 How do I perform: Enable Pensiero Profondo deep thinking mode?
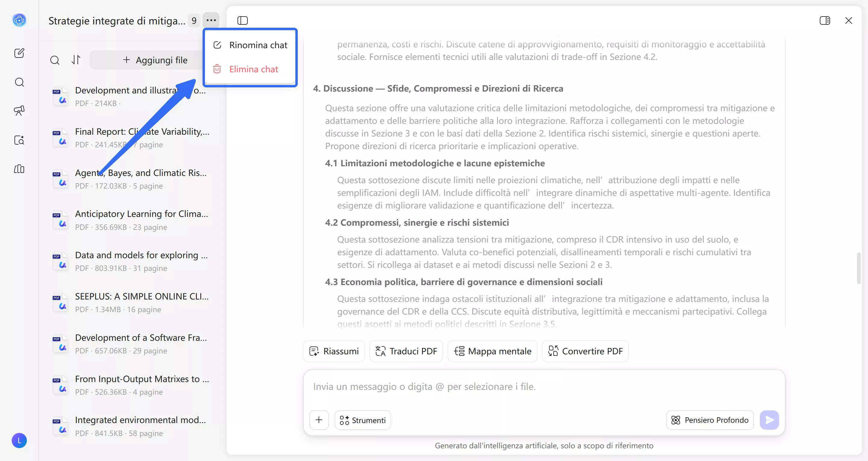pos(710,420)
